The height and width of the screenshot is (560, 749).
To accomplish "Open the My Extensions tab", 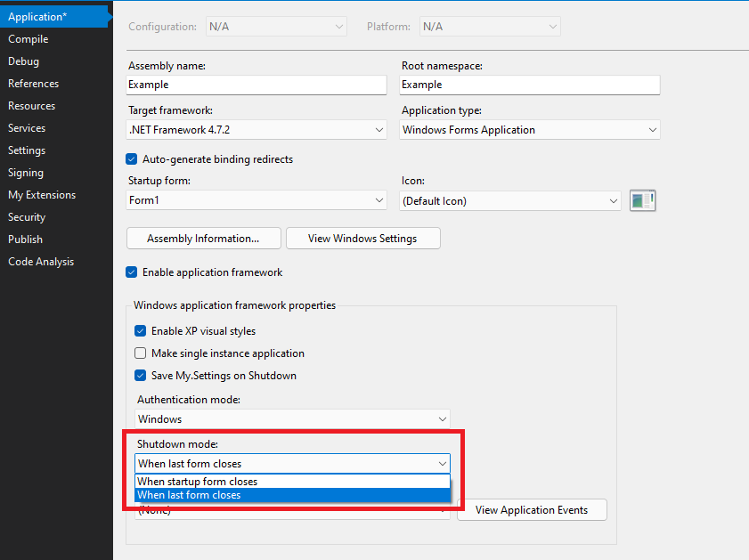I will click(54, 195).
